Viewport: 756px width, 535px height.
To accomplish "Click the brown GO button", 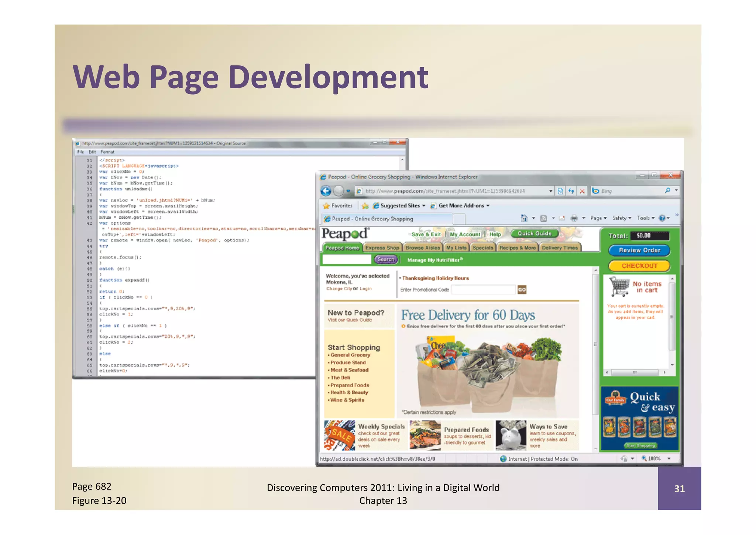I will (x=522, y=290).
